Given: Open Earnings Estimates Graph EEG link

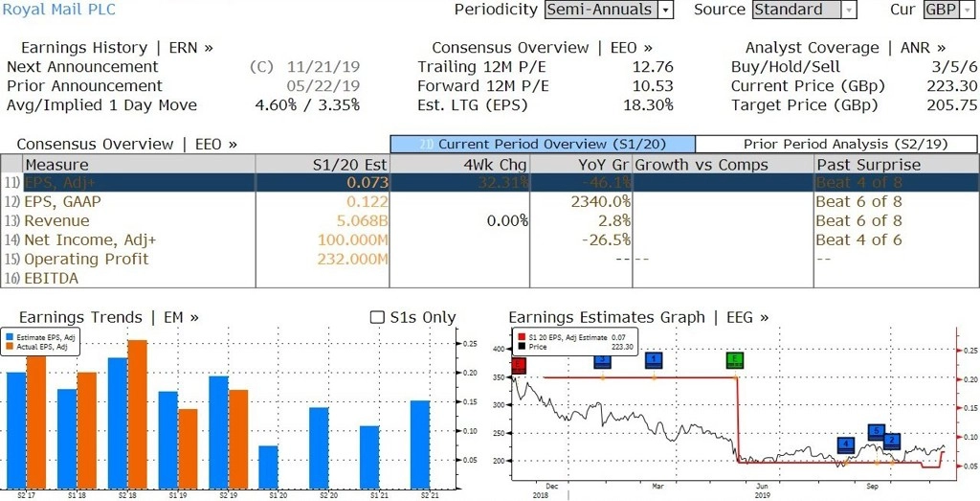Looking at the screenshot, I should click(x=638, y=317).
